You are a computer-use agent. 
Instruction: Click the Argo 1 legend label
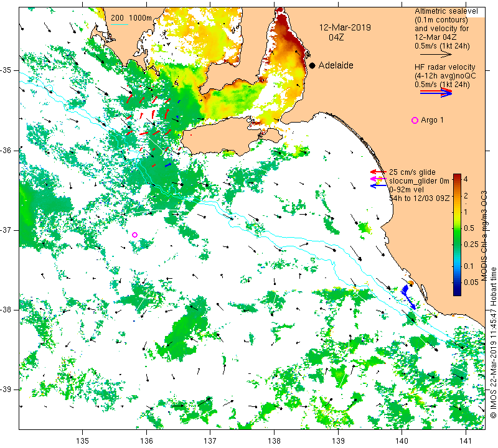click(432, 120)
